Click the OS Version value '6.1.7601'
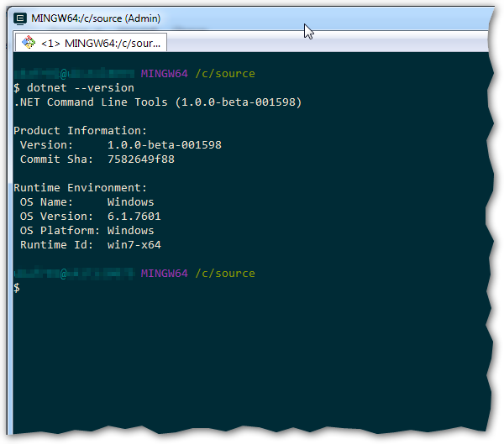This screenshot has width=504, height=444. pyautogui.click(x=134, y=216)
